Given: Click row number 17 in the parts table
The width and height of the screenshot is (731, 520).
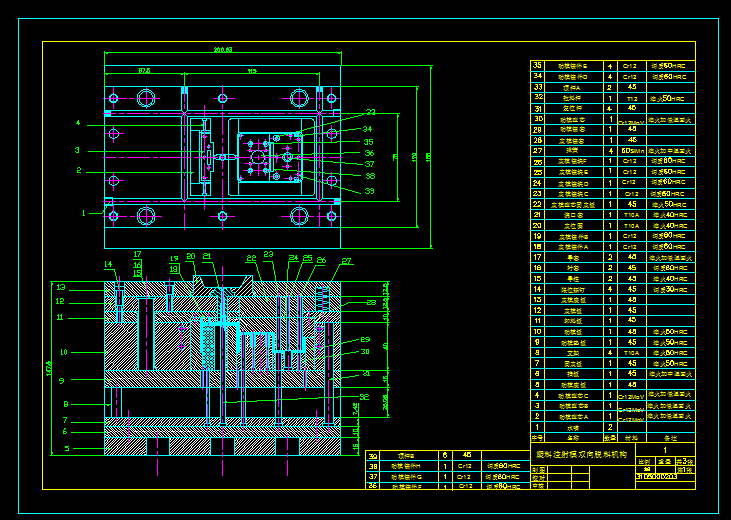Looking at the screenshot, I should (x=538, y=257).
